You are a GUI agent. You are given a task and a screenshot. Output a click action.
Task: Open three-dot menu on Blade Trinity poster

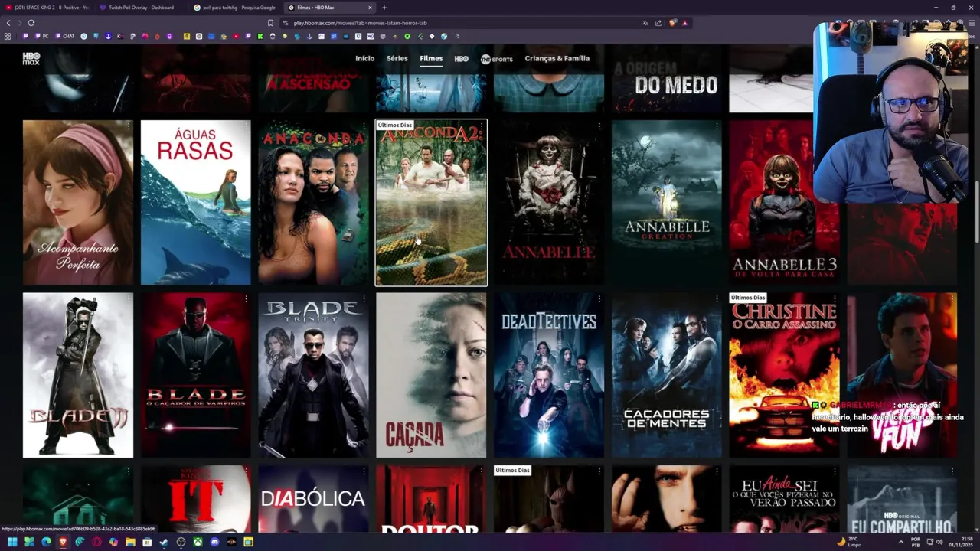(364, 299)
